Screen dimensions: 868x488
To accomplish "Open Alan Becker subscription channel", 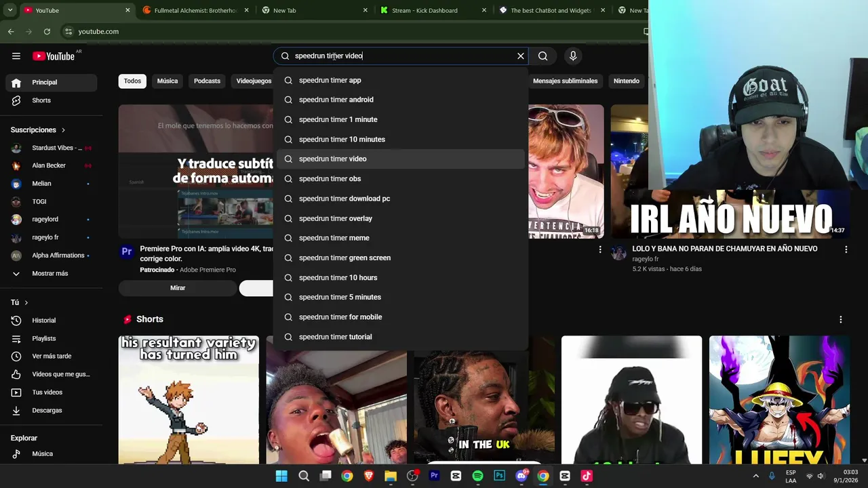I will pyautogui.click(x=52, y=165).
